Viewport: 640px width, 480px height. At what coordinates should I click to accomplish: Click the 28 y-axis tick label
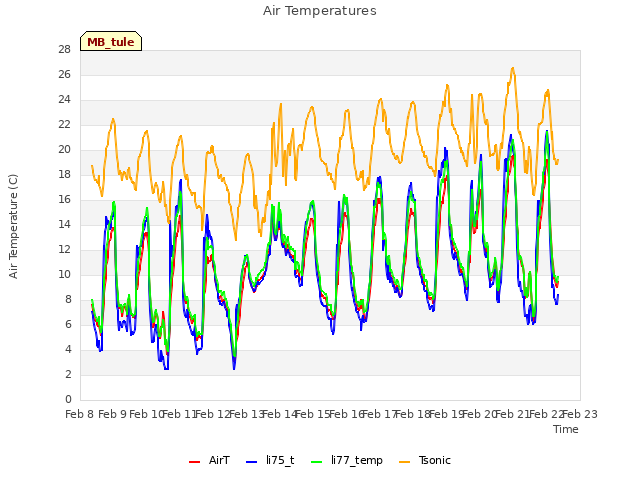pos(64,49)
